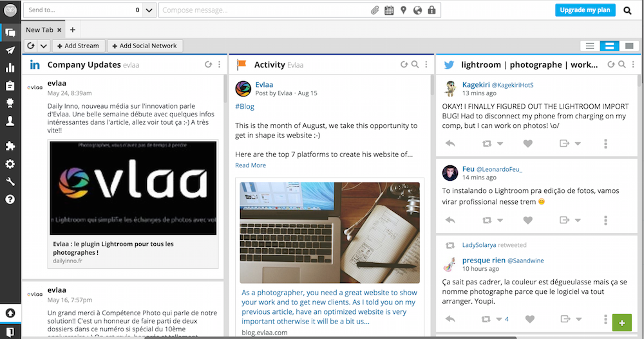The width and height of the screenshot is (644, 339).
Task: Open Activity stream options menu
Action: [x=426, y=64]
